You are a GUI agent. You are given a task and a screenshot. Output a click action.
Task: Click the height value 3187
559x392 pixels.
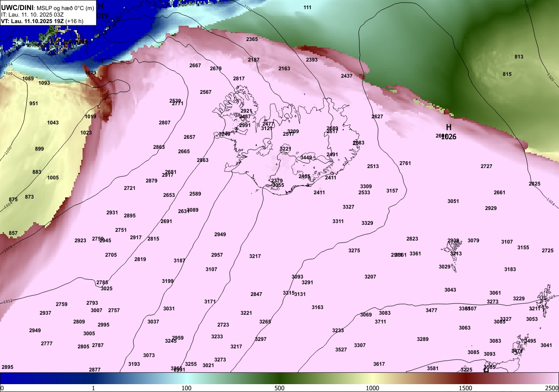(x=179, y=261)
